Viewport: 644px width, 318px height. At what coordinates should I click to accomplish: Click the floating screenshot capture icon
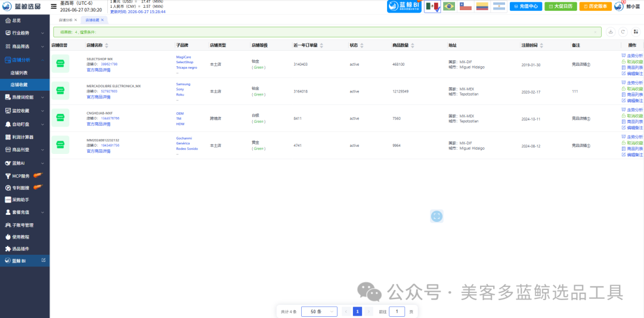pyautogui.click(x=436, y=216)
